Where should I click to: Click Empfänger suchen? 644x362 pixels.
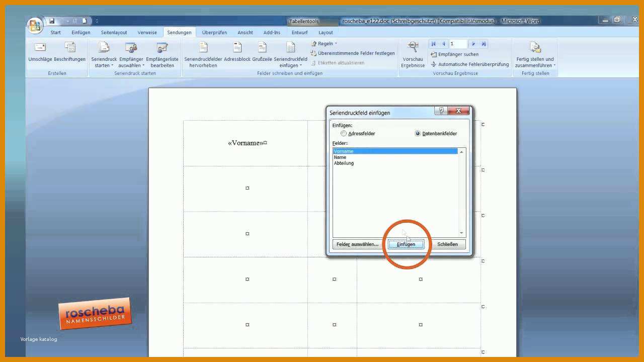coord(454,54)
